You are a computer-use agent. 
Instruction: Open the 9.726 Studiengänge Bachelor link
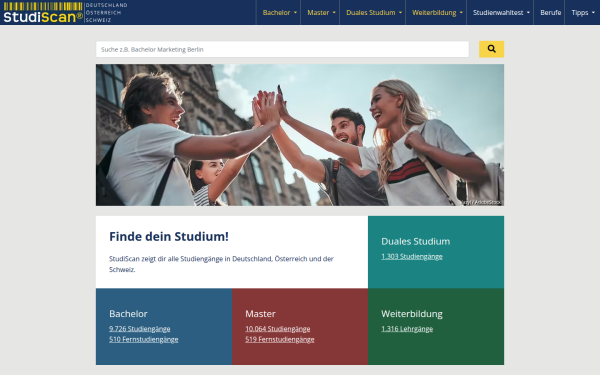[x=140, y=329]
